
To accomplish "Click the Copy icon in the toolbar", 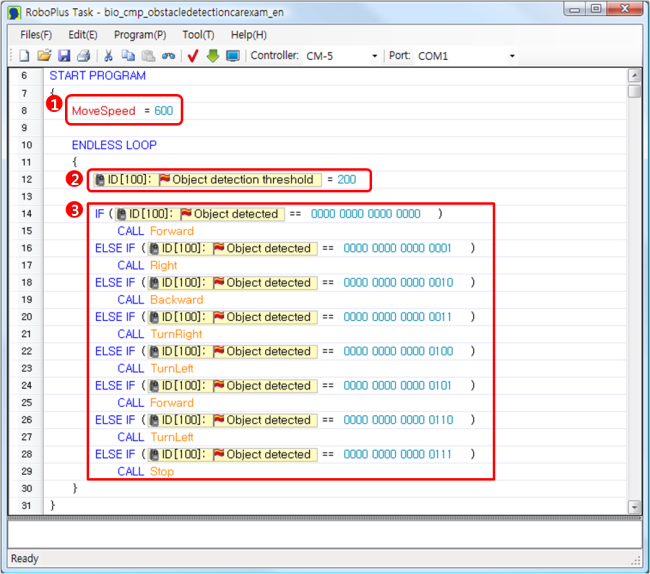I will 128,56.
